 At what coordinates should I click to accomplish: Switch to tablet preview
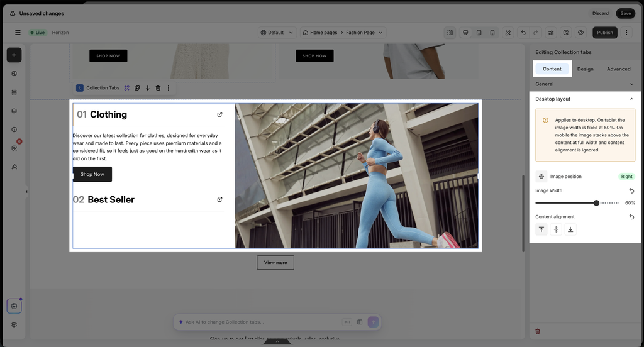tap(479, 33)
